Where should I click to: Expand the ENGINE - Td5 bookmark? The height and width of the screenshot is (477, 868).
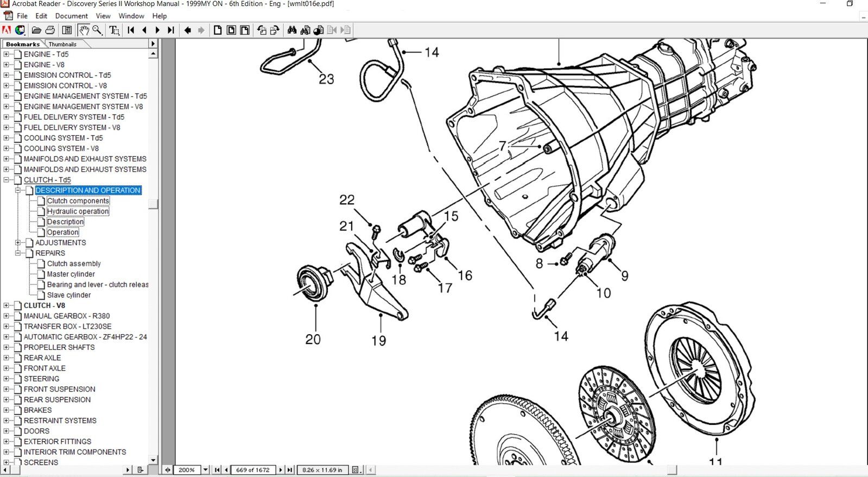(7, 54)
